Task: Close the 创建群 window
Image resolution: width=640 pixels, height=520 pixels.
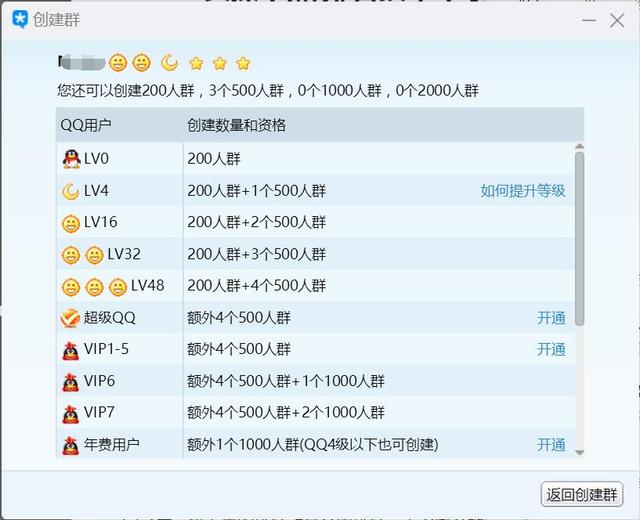Action: pos(617,20)
